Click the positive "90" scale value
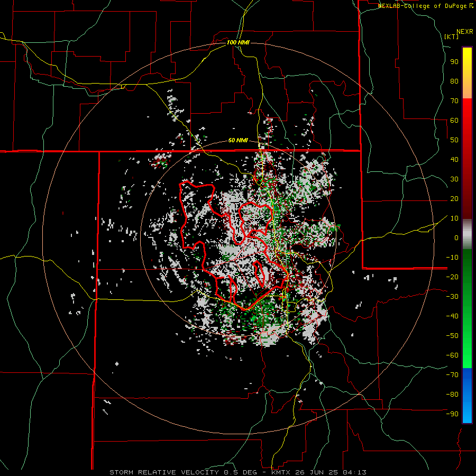 click(x=454, y=62)
